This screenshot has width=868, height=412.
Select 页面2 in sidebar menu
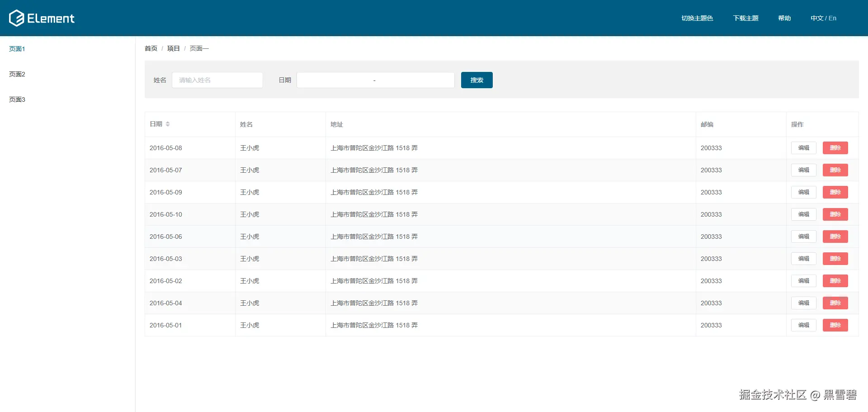(x=17, y=74)
